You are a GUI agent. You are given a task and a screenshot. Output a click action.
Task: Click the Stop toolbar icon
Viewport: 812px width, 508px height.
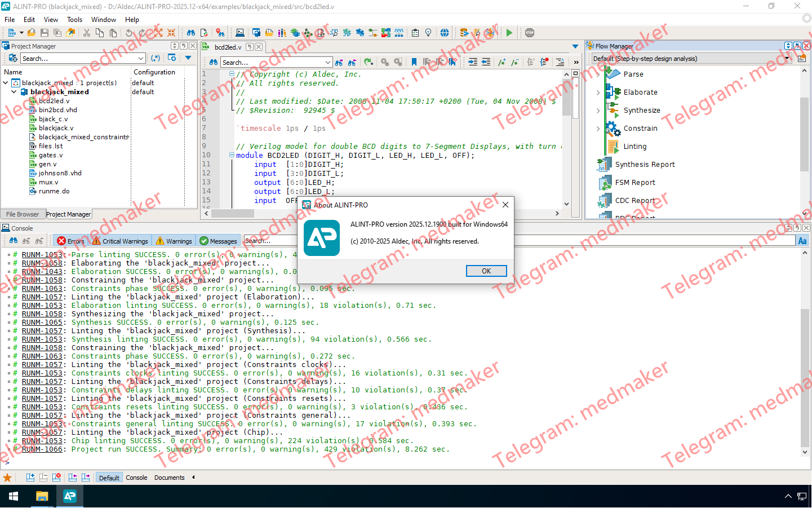530,33
